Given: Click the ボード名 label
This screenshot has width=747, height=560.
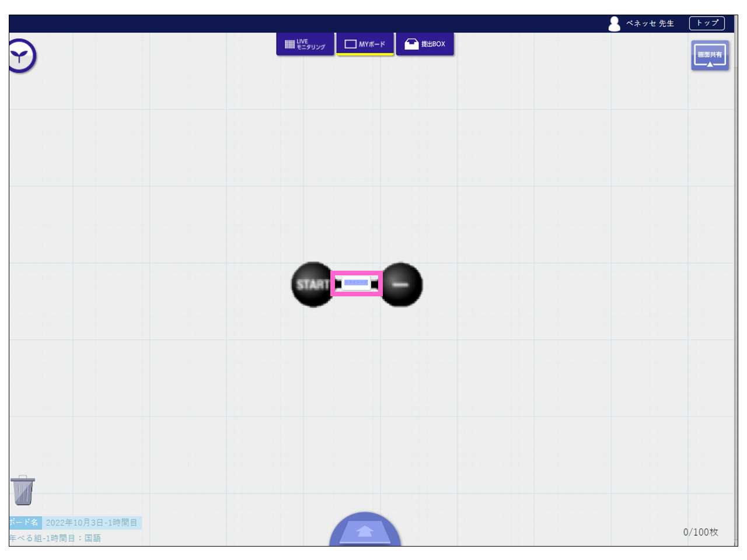Looking at the screenshot, I should pos(24,523).
